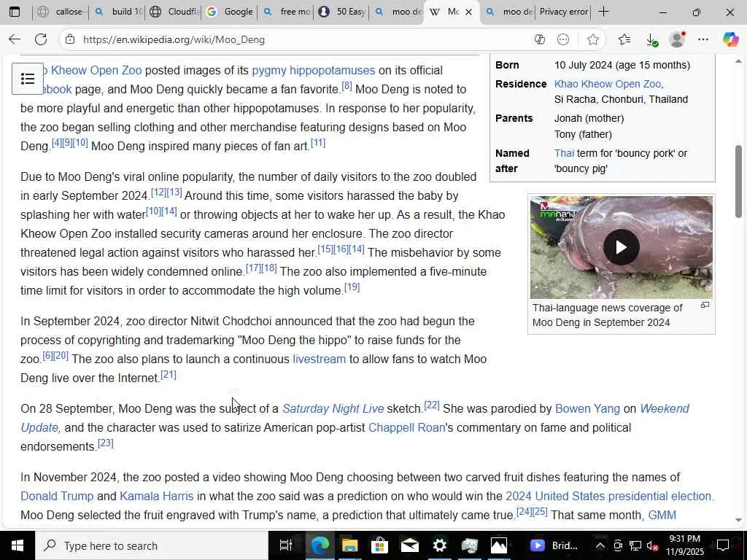The height and width of the screenshot is (560, 747).
Task: Follow the livestream link
Action: point(320,359)
